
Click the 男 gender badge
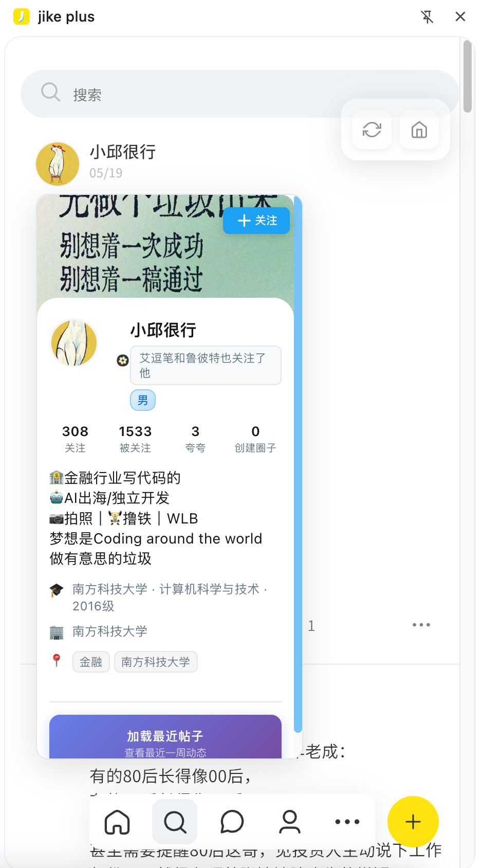(143, 400)
